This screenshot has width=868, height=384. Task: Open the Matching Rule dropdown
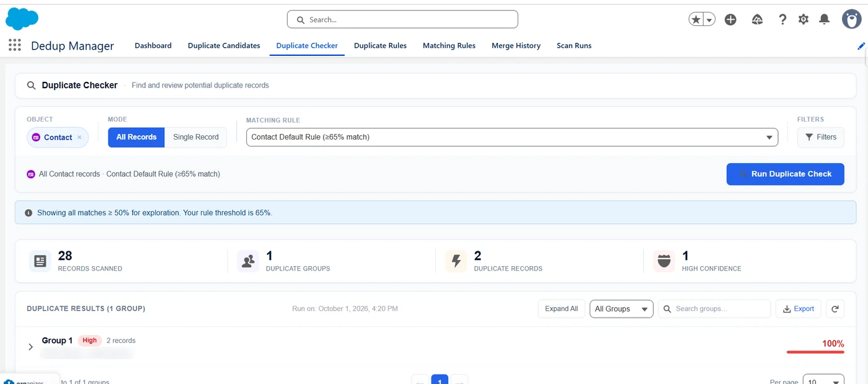[x=512, y=137]
